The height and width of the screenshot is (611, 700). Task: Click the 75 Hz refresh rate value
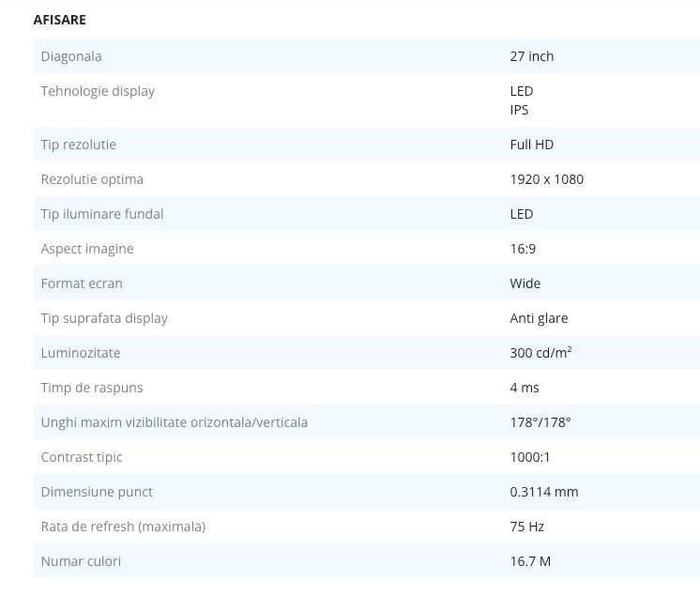point(526,527)
